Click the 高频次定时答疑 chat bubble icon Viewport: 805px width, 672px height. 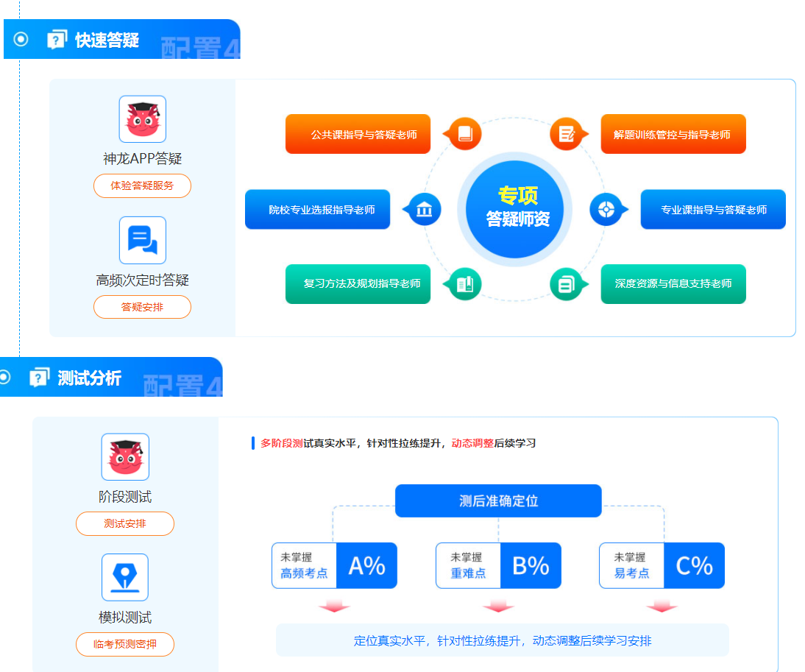click(x=143, y=240)
